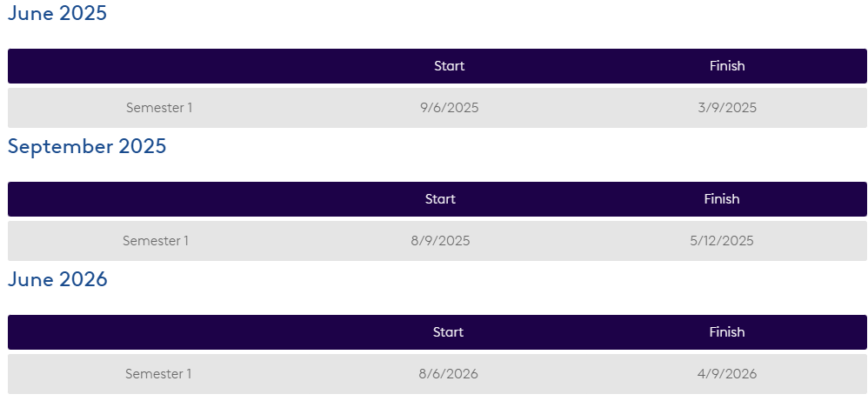
Task: Select the 3/9/2025 finish date
Action: click(x=727, y=108)
